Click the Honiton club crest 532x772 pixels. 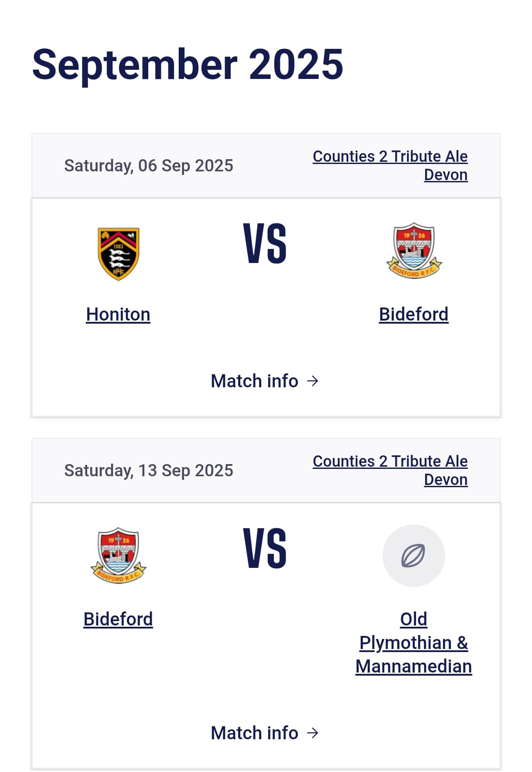coord(118,253)
